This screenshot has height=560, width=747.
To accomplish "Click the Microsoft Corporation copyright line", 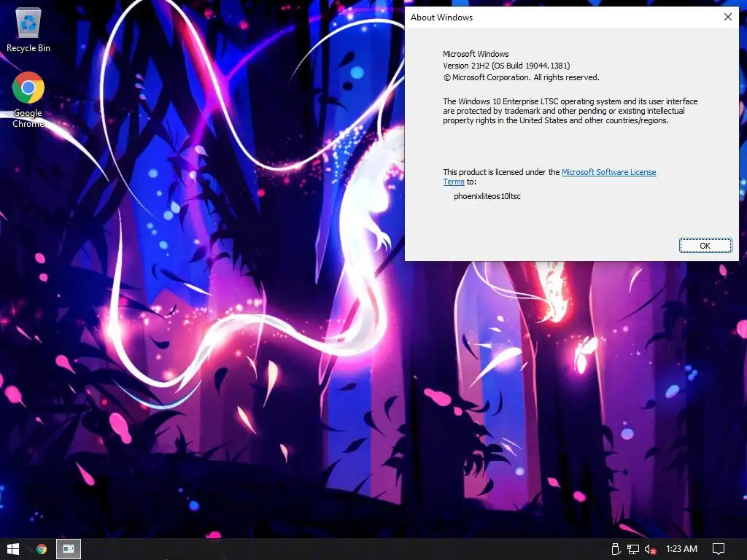I will [x=521, y=77].
